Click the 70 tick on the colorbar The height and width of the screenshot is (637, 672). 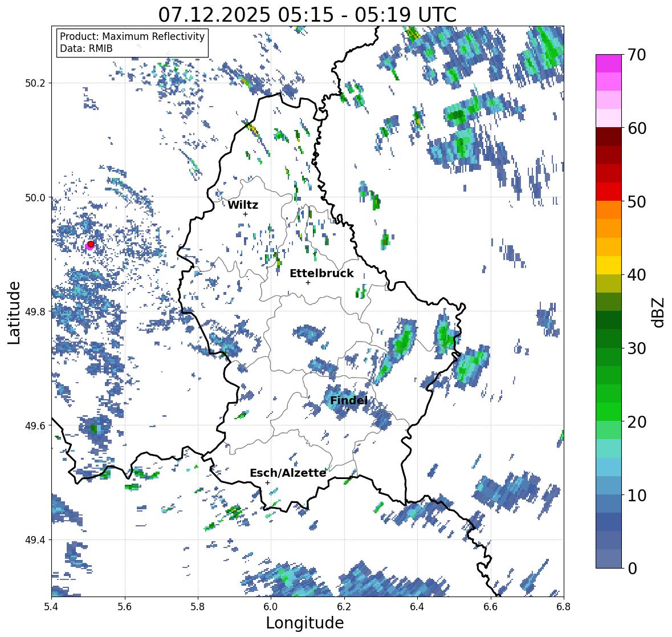click(636, 55)
